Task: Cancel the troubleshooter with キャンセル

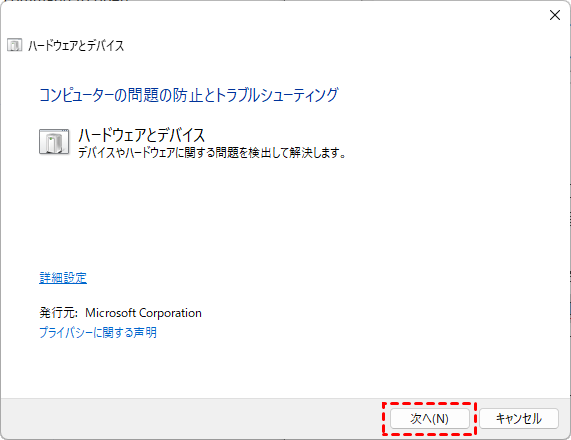Action: [x=519, y=419]
